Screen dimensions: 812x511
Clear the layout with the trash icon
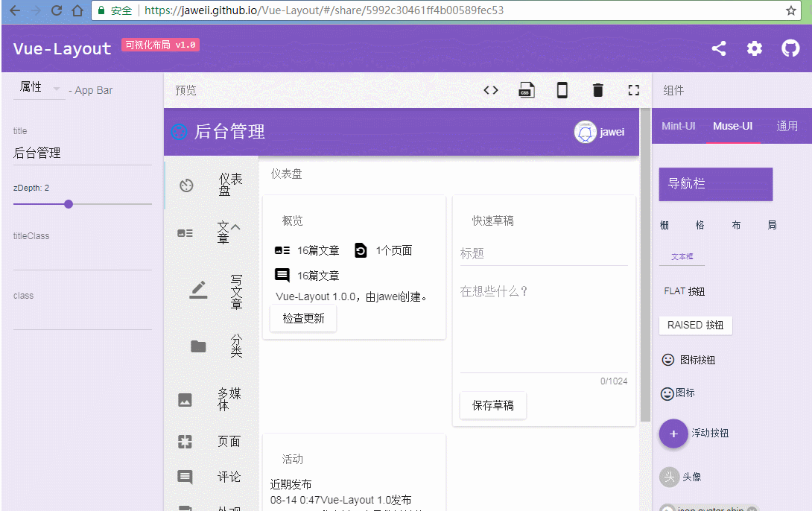(597, 89)
